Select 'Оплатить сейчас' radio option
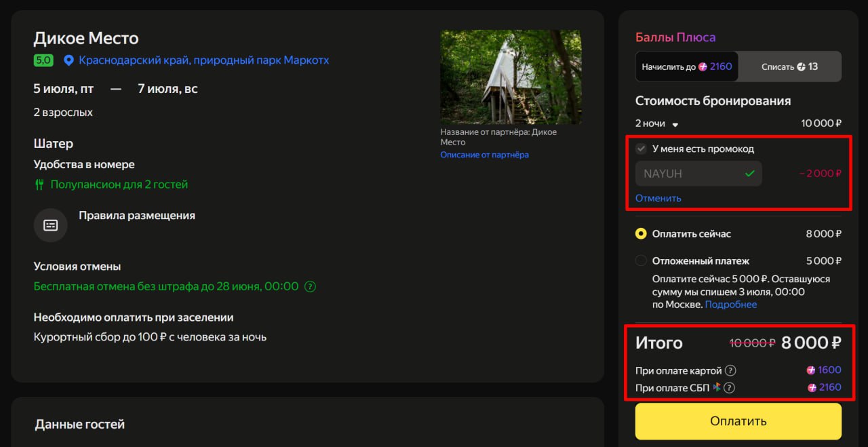This screenshot has height=447, width=868. click(641, 234)
